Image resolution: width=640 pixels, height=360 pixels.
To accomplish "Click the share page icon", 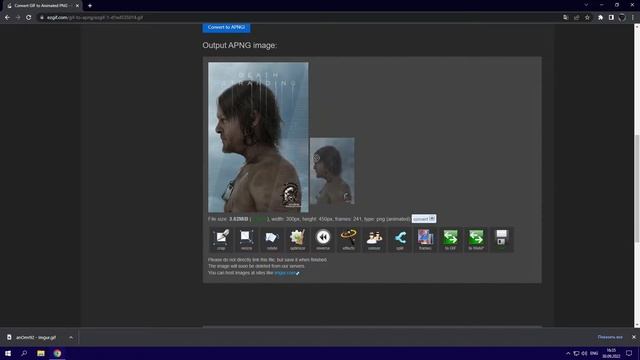I will click(x=576, y=18).
